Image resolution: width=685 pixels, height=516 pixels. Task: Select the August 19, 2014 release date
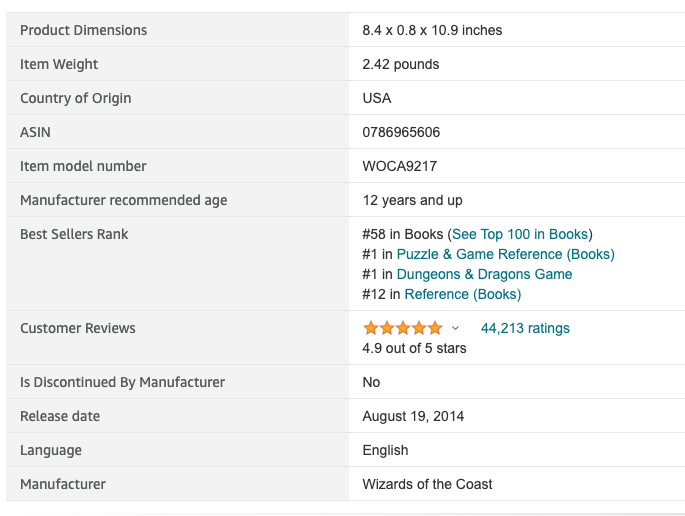(413, 416)
